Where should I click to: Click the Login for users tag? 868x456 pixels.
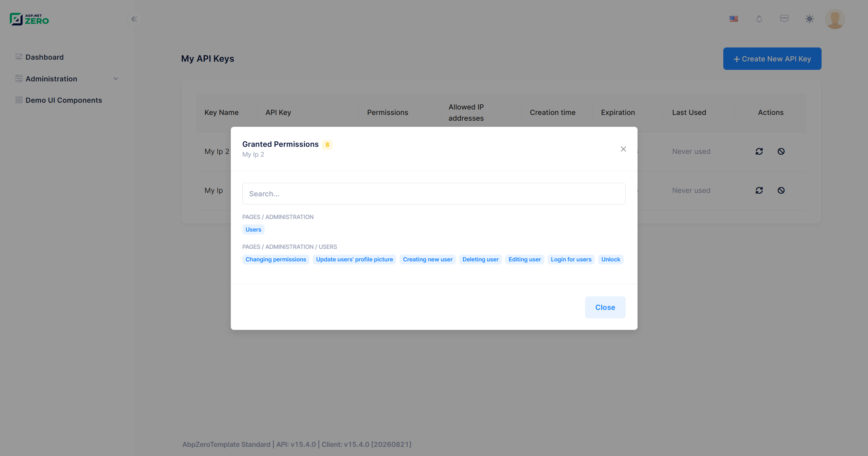[571, 259]
